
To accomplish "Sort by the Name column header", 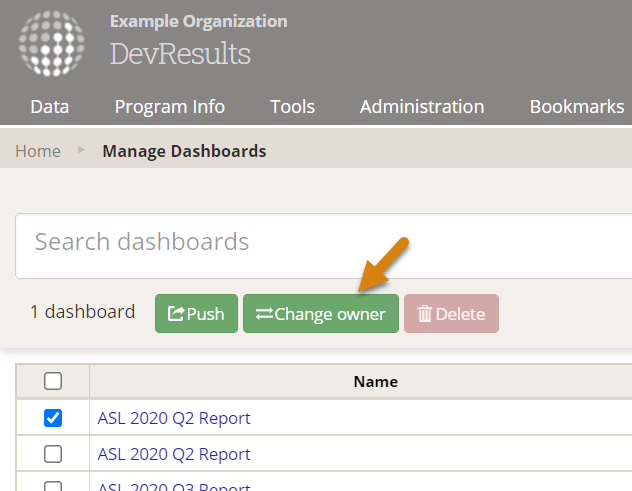I will click(376, 381).
